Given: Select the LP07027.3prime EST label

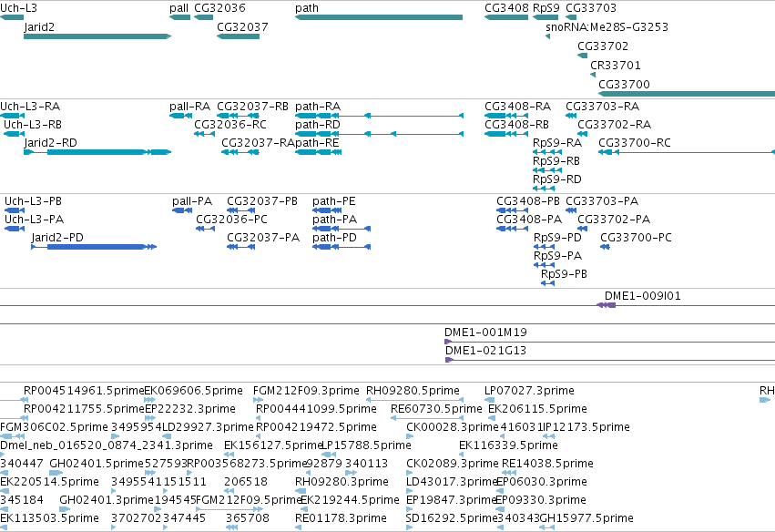Looking at the screenshot, I should tap(529, 391).
